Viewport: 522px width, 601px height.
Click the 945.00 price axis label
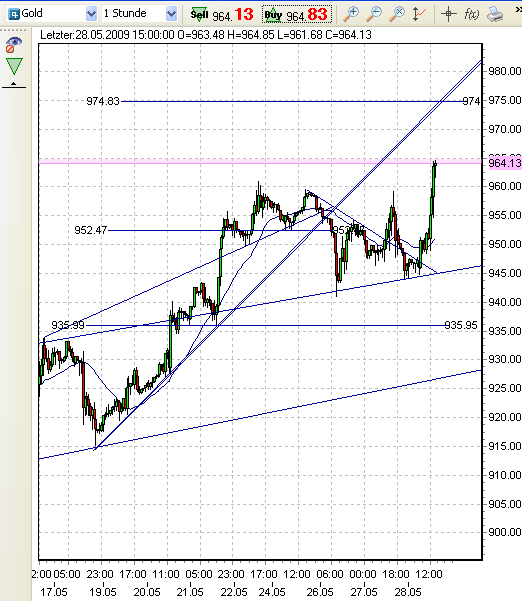(x=504, y=273)
